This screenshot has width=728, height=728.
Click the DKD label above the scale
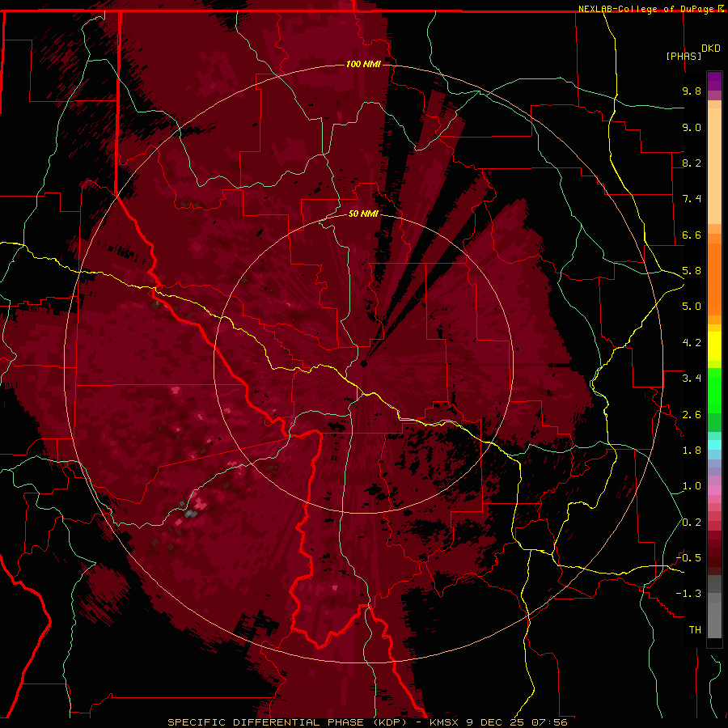[x=711, y=49]
